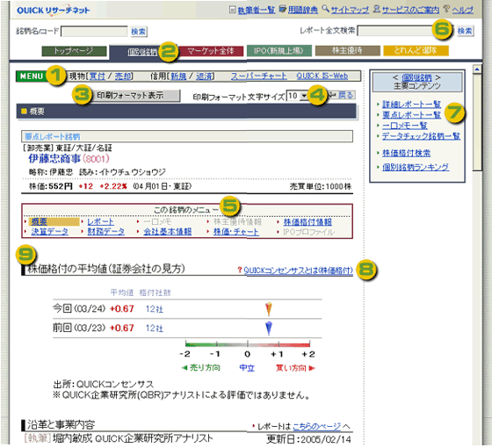Click the book icon beside 用語辞典
492x448 pixels.
click(x=282, y=10)
